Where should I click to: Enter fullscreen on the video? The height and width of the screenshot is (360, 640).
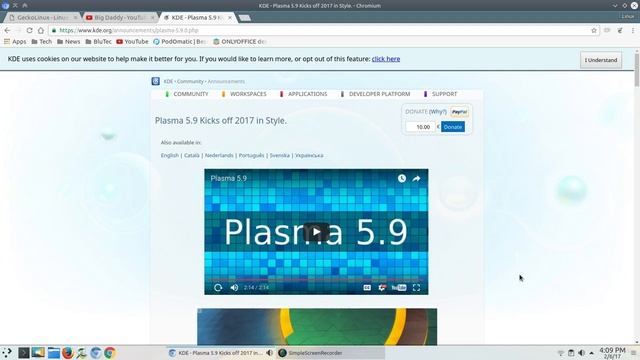[x=416, y=287]
